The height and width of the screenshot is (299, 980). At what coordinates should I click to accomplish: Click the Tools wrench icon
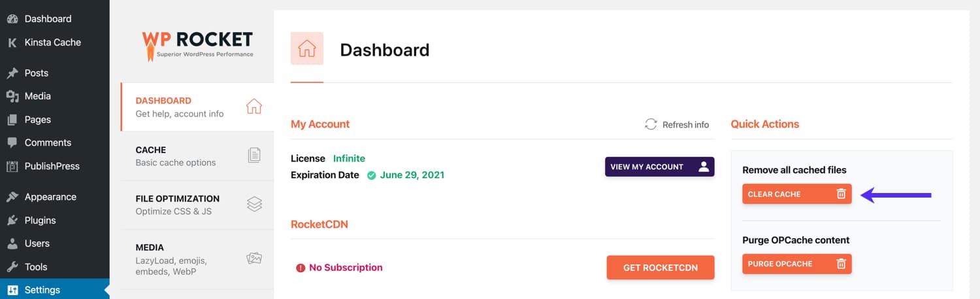[x=12, y=267]
